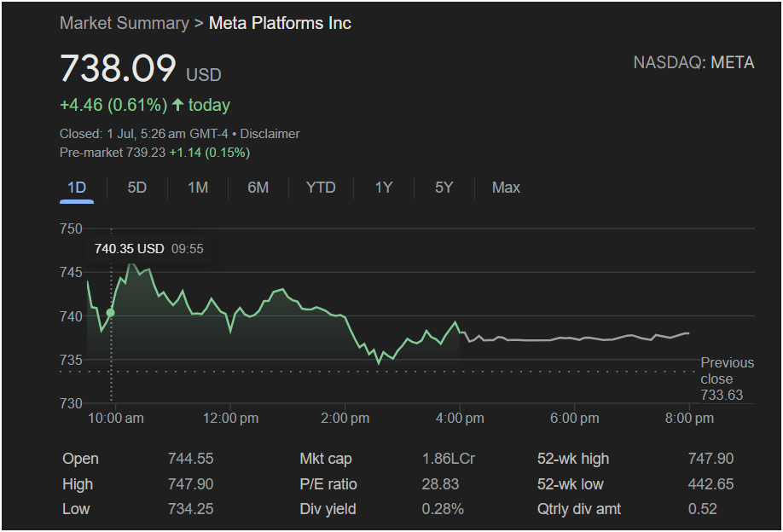The width and height of the screenshot is (783, 532).
Task: Click the 6:00 pm axis label
Action: 574,419
